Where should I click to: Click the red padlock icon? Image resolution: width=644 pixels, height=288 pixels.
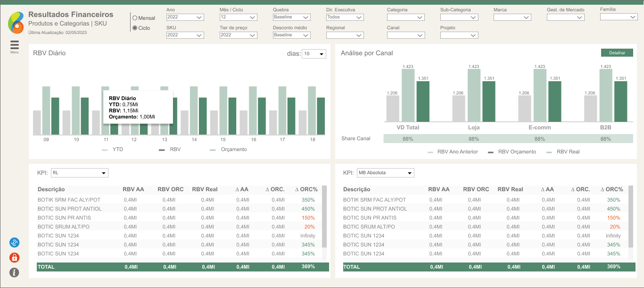(15, 258)
